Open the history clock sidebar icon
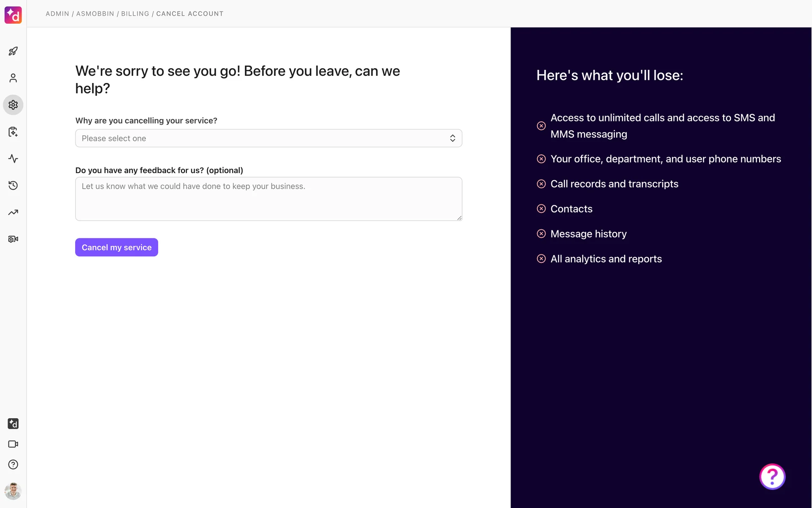Image resolution: width=812 pixels, height=508 pixels. tap(13, 185)
